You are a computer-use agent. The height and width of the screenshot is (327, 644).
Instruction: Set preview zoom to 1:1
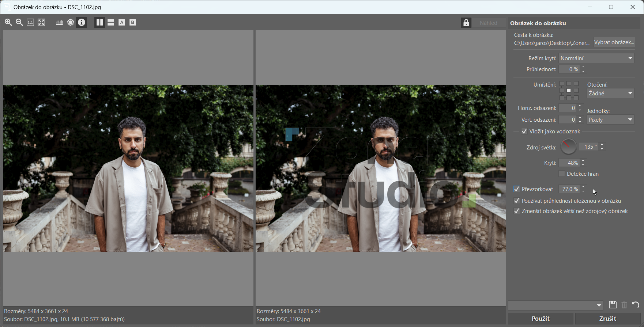coord(30,22)
